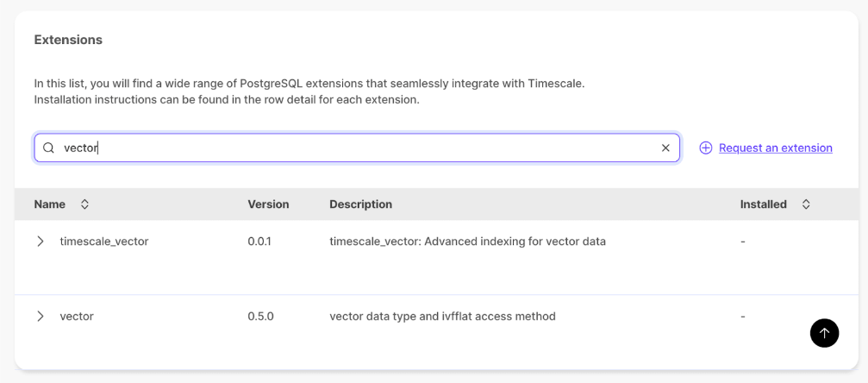Click the magnifier search icon
Screen dimensions: 868x383
pos(48,148)
